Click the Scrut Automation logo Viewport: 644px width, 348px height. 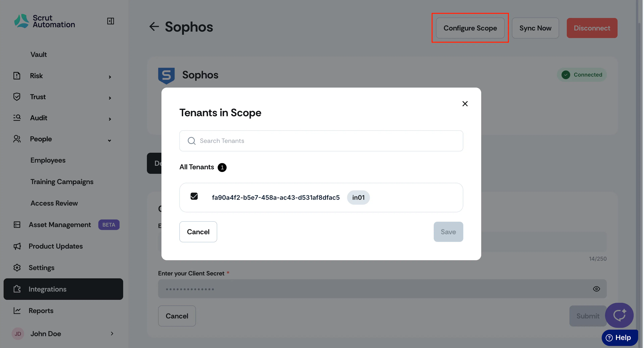44,21
